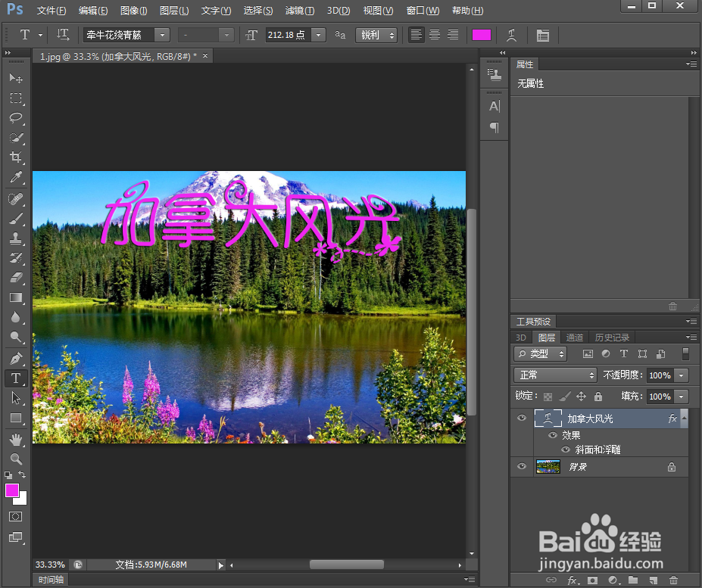The width and height of the screenshot is (702, 588).
Task: Open the 图像 menu
Action: point(134,11)
